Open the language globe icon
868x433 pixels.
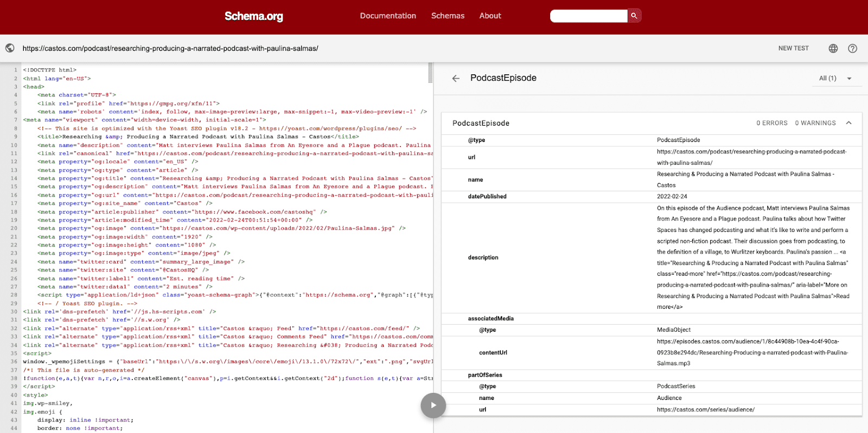click(x=833, y=48)
